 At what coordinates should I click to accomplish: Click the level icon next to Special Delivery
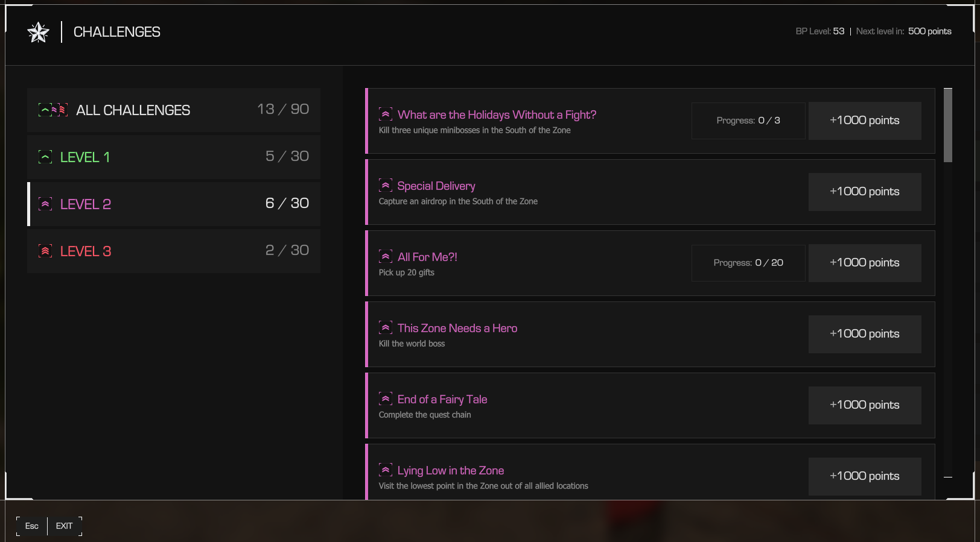tap(386, 185)
